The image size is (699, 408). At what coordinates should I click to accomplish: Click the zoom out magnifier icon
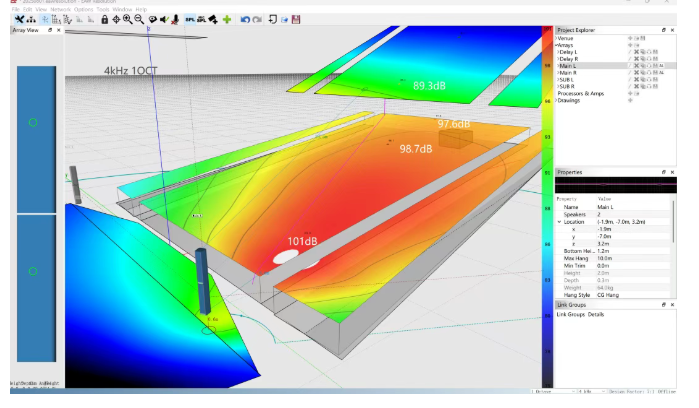(x=138, y=19)
